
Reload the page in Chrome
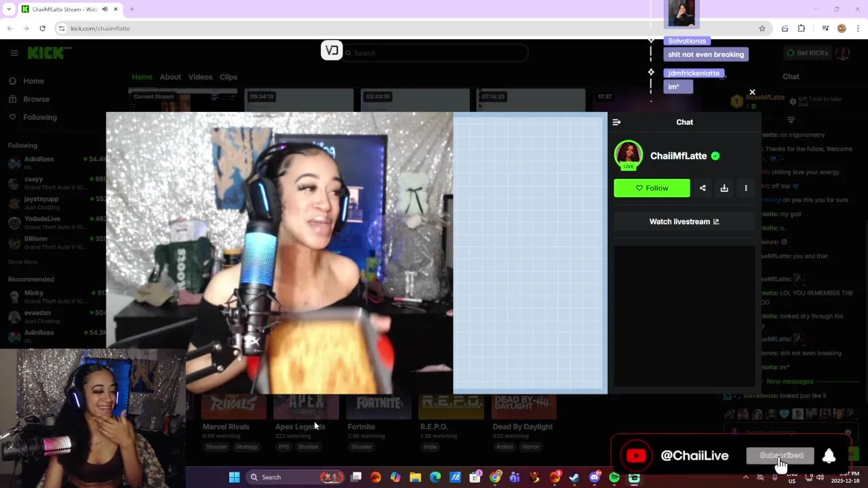42,28
